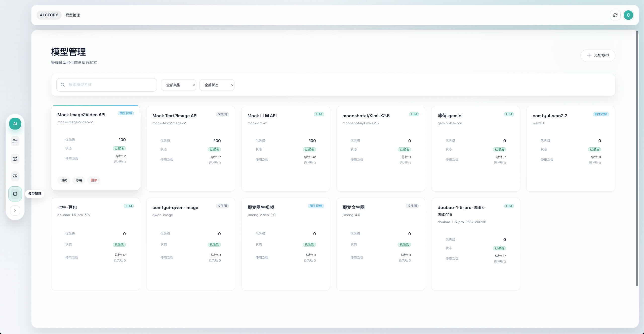Expand the sidebar with chevron arrow

(x=15, y=211)
